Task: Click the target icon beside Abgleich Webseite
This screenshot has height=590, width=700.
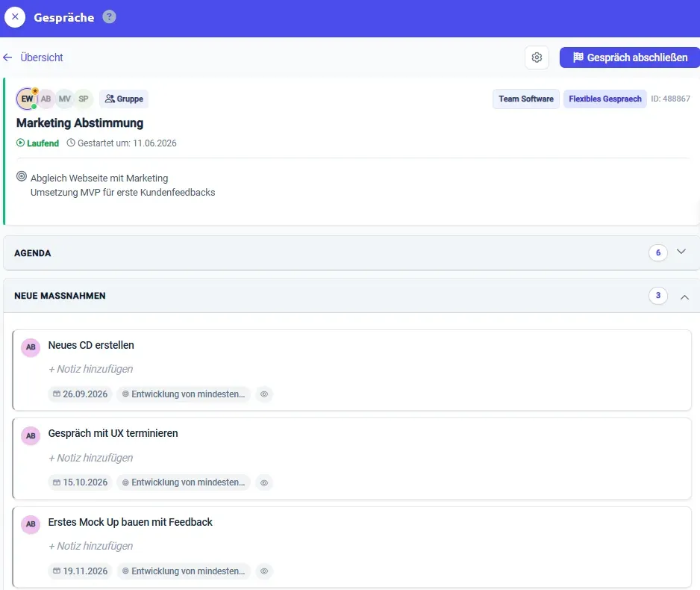Action: 22,176
